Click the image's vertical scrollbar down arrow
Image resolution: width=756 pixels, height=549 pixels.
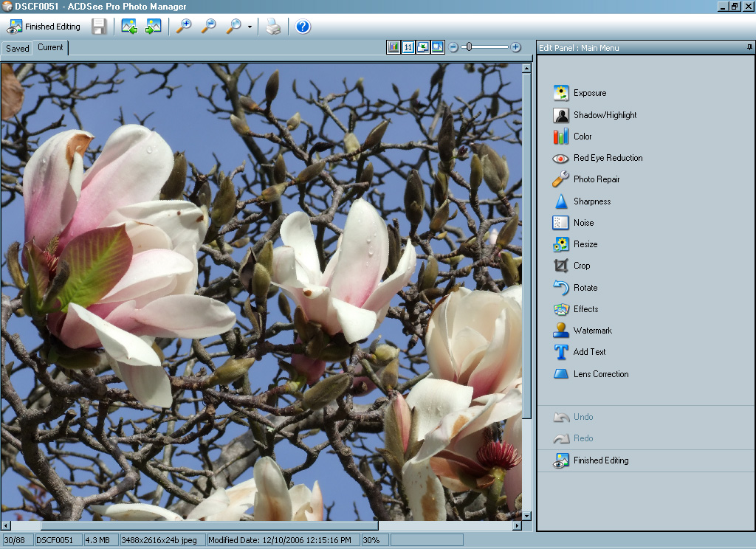tap(526, 516)
